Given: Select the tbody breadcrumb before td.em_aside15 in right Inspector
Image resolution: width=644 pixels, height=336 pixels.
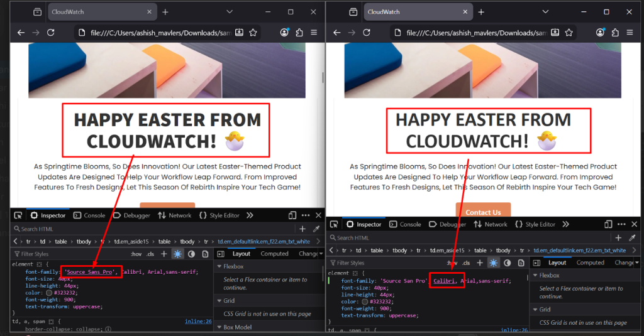Looking at the screenshot, I should 399,250.
